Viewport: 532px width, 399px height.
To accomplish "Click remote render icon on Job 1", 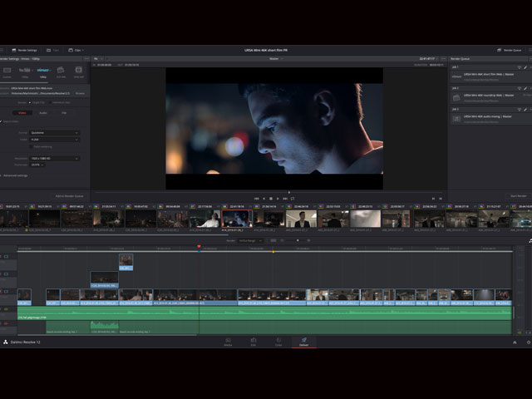I will pyautogui.click(x=519, y=67).
